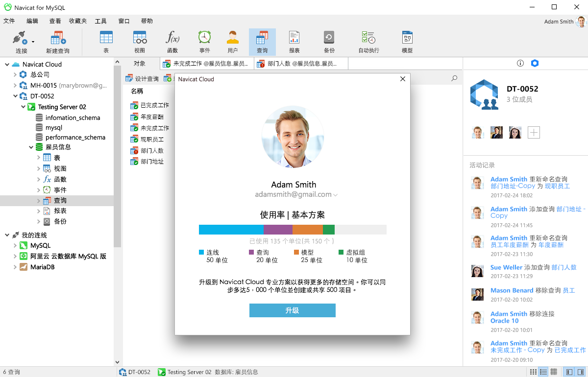
Task: Open the 文件 menu
Action: pyautogui.click(x=9, y=21)
